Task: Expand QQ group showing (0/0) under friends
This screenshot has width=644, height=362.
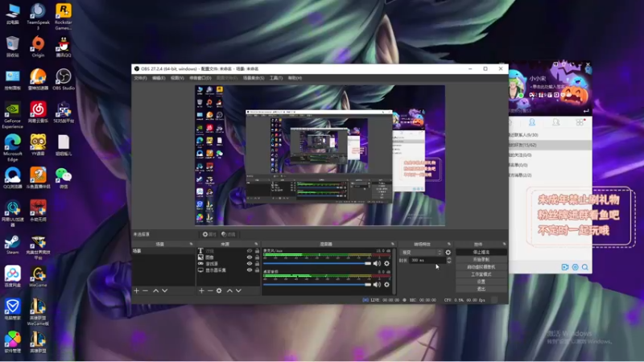Action: pos(551,154)
